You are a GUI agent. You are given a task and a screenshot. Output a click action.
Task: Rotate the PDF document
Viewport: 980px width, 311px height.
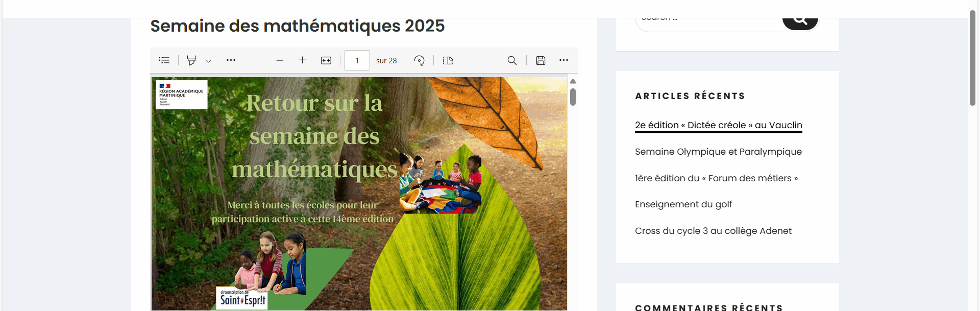coord(419,60)
